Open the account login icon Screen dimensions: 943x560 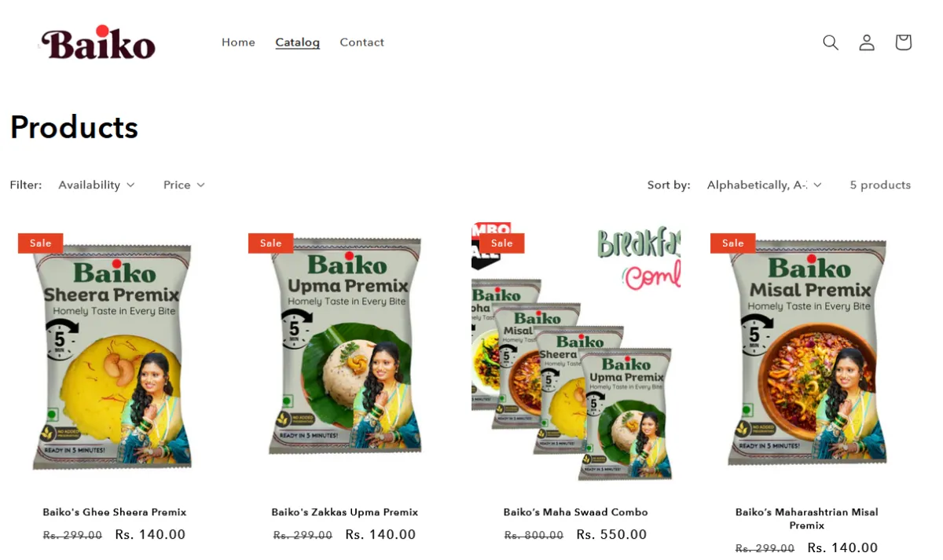point(867,42)
